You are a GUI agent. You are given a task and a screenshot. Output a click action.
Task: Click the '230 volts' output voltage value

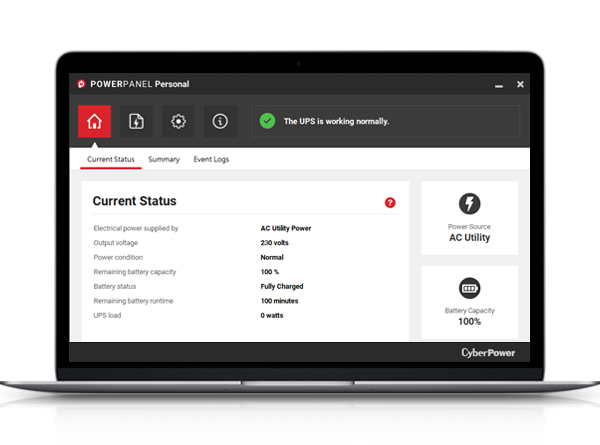coord(276,243)
